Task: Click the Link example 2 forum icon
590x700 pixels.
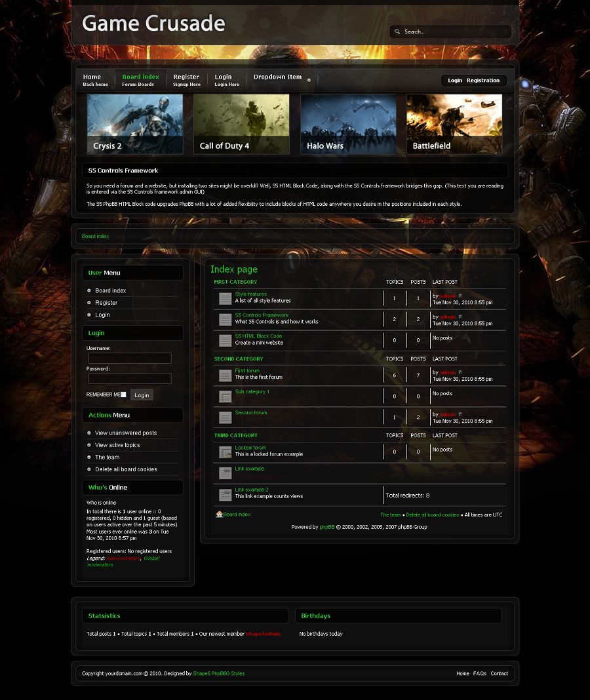Action: click(225, 494)
